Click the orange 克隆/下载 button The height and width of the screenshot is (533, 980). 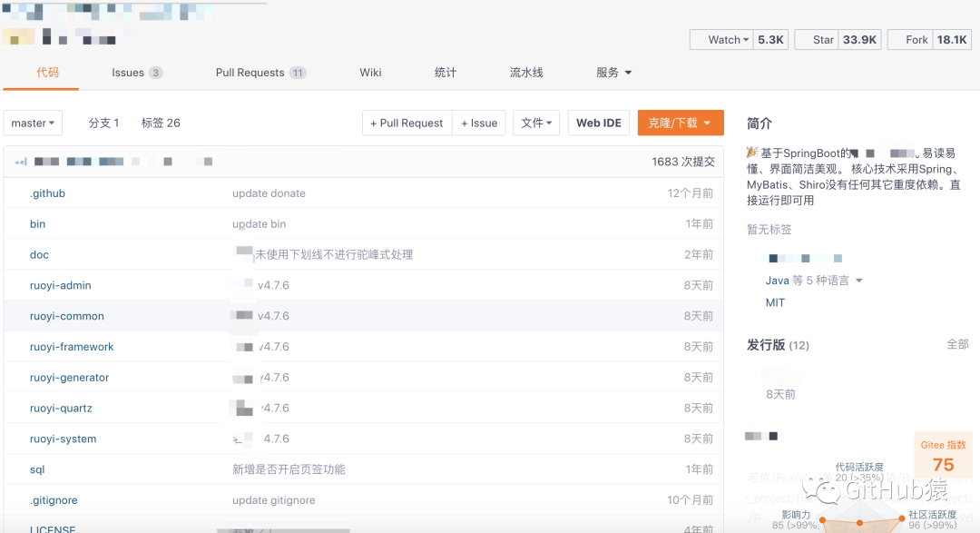(x=680, y=123)
